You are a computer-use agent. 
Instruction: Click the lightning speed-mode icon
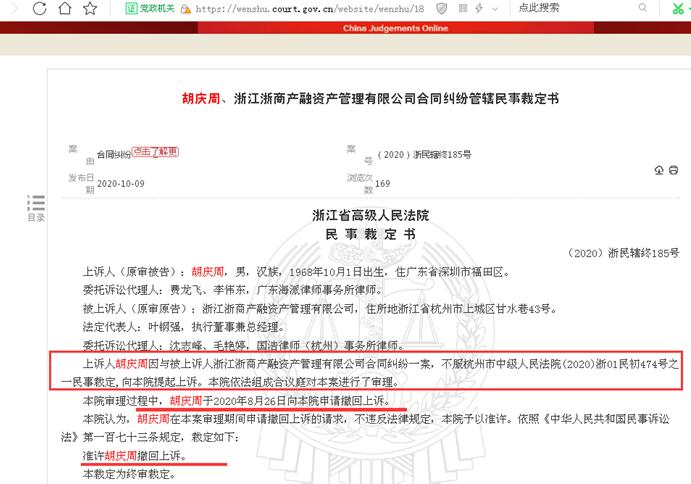pyautogui.click(x=479, y=8)
